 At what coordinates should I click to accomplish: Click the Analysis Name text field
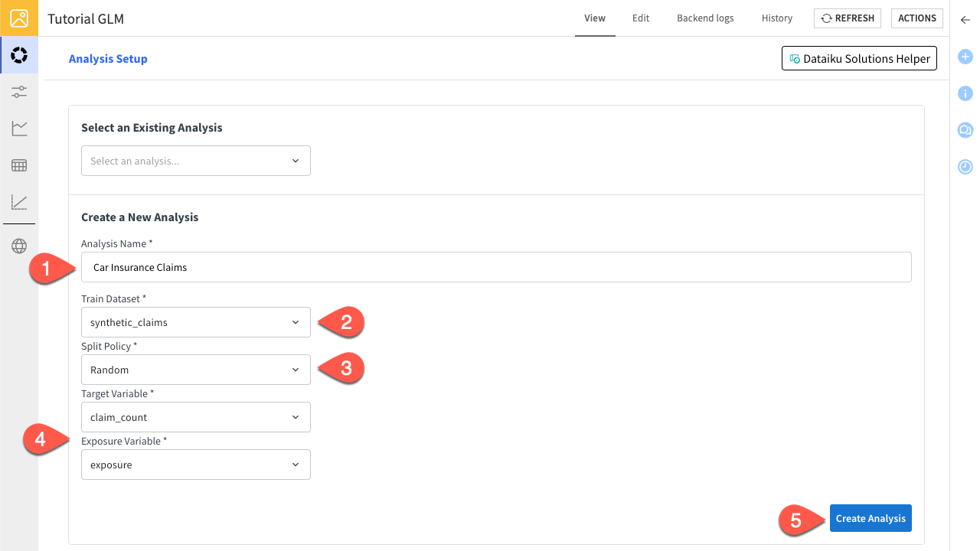[x=496, y=268]
